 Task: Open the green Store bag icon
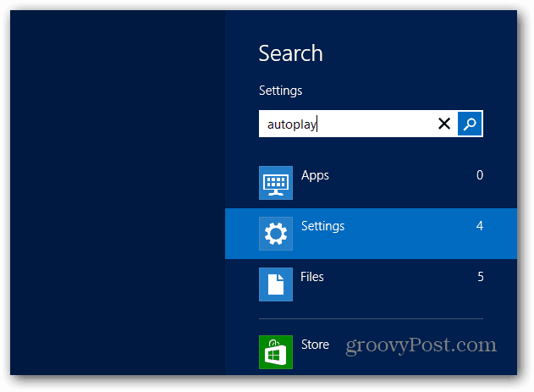point(276,352)
